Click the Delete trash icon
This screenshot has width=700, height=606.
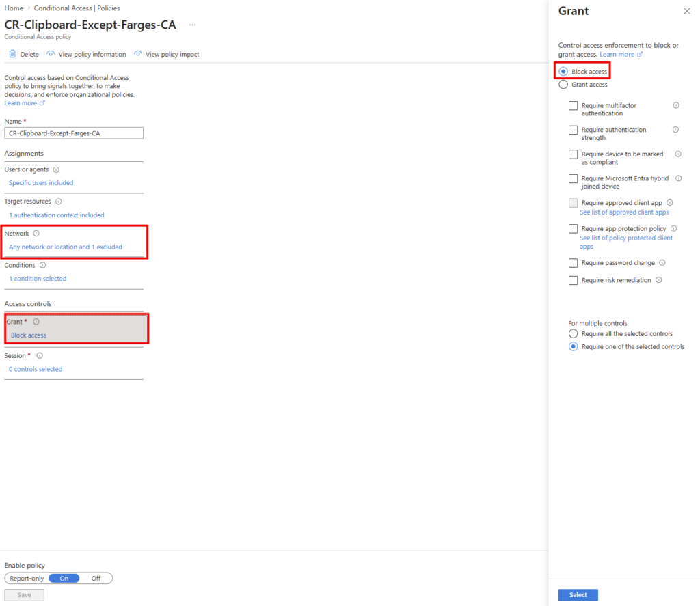point(12,54)
